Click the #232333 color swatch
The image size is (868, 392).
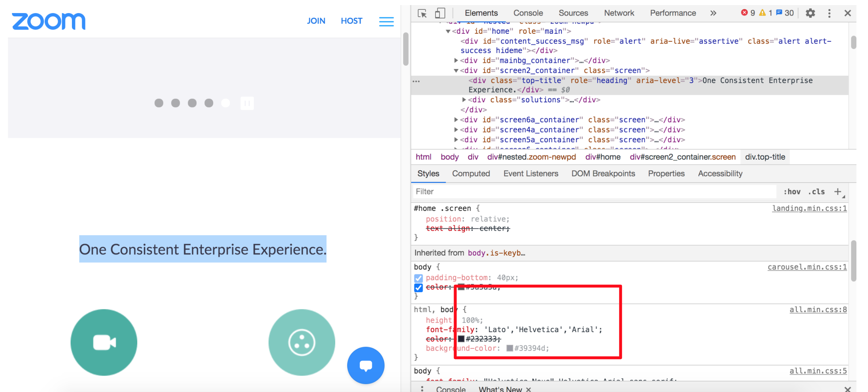[461, 339]
